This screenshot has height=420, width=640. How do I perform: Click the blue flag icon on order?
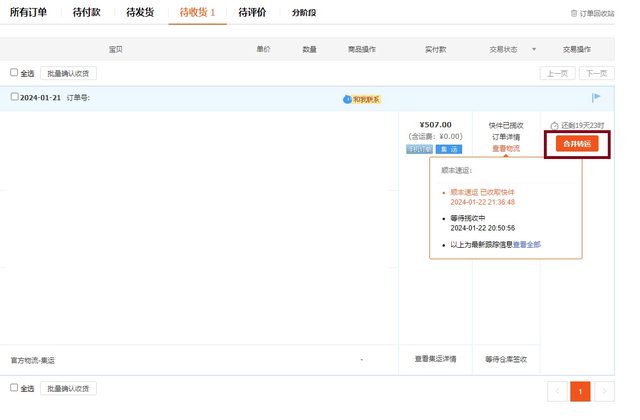click(x=596, y=97)
